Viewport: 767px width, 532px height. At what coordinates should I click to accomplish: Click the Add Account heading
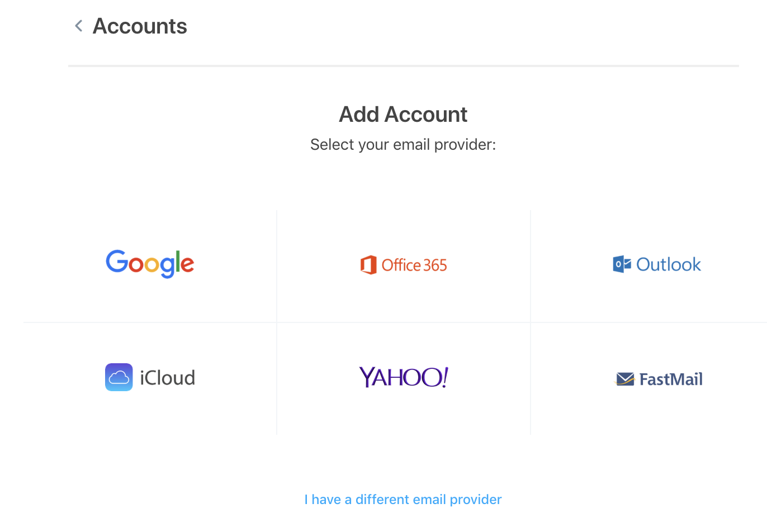coord(403,115)
